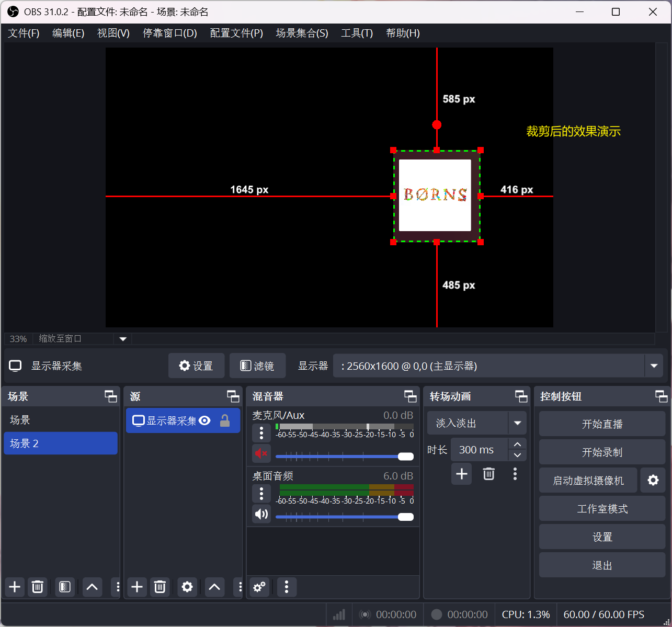Screen dimensions: 672x627
Task: Start virtual camera via 启动虚拟摄像机
Action: tap(588, 480)
